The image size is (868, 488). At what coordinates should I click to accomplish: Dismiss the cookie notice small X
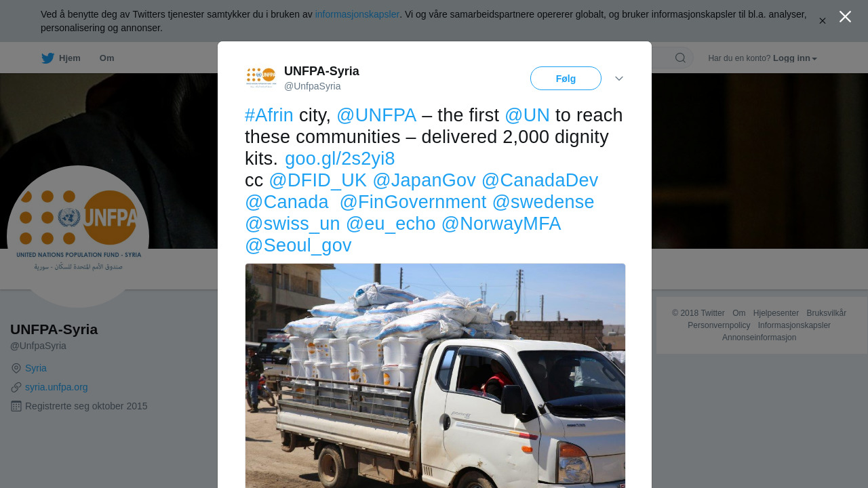(823, 21)
